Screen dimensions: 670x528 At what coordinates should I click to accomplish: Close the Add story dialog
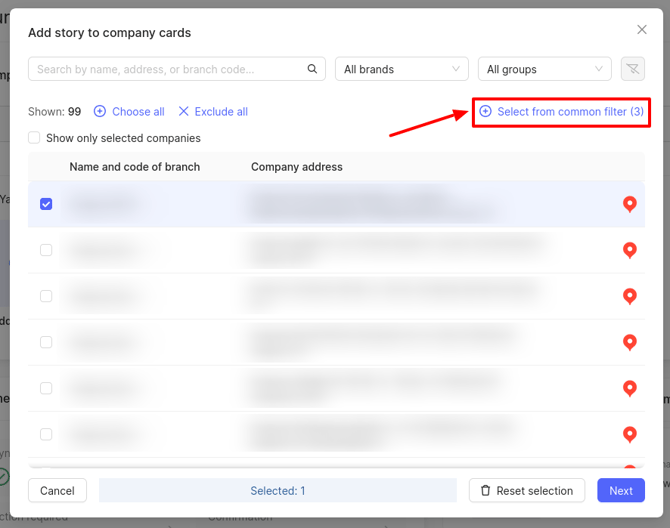click(x=642, y=31)
